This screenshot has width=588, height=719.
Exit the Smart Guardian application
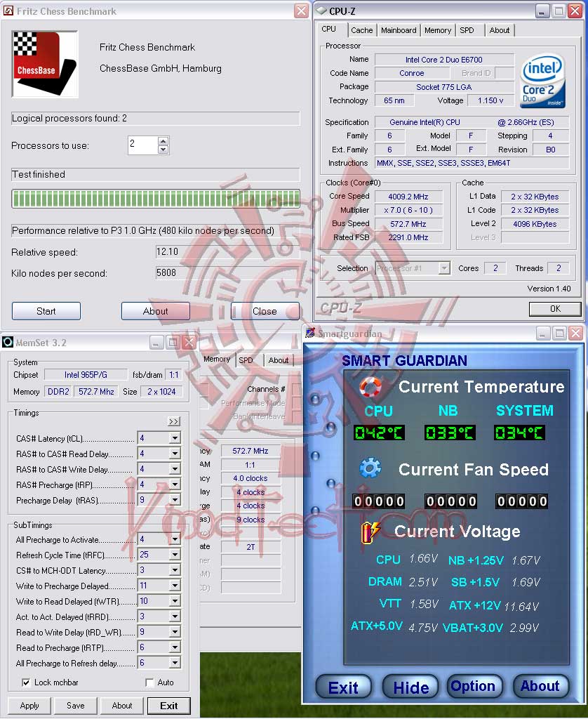(x=343, y=687)
